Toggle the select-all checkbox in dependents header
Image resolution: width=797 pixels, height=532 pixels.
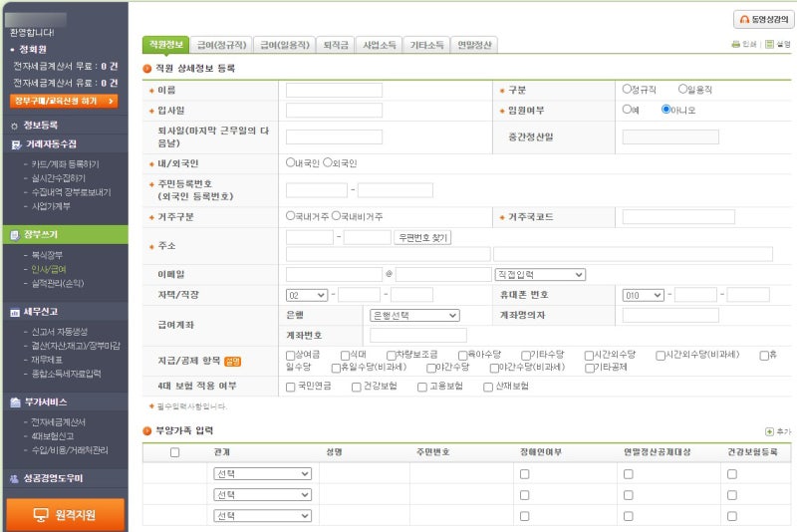pyautogui.click(x=175, y=452)
